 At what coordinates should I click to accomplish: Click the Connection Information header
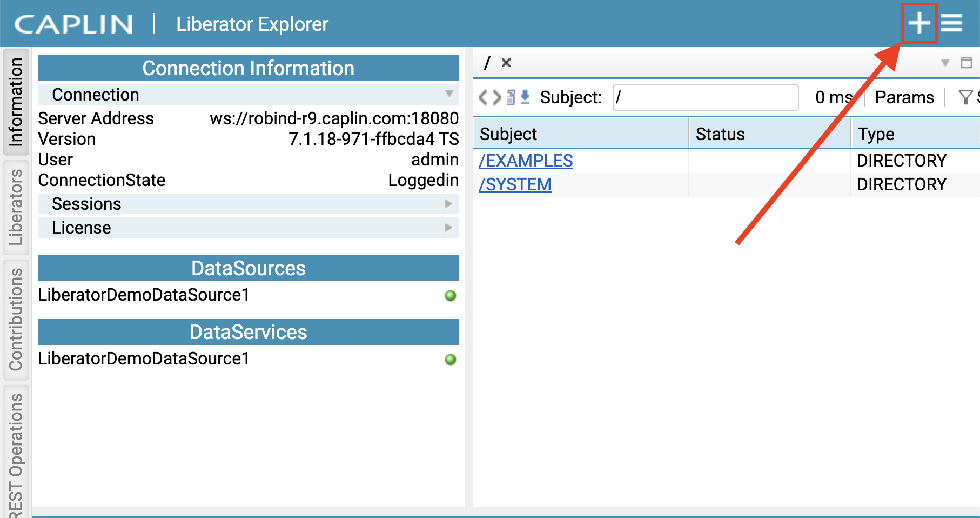[x=249, y=68]
